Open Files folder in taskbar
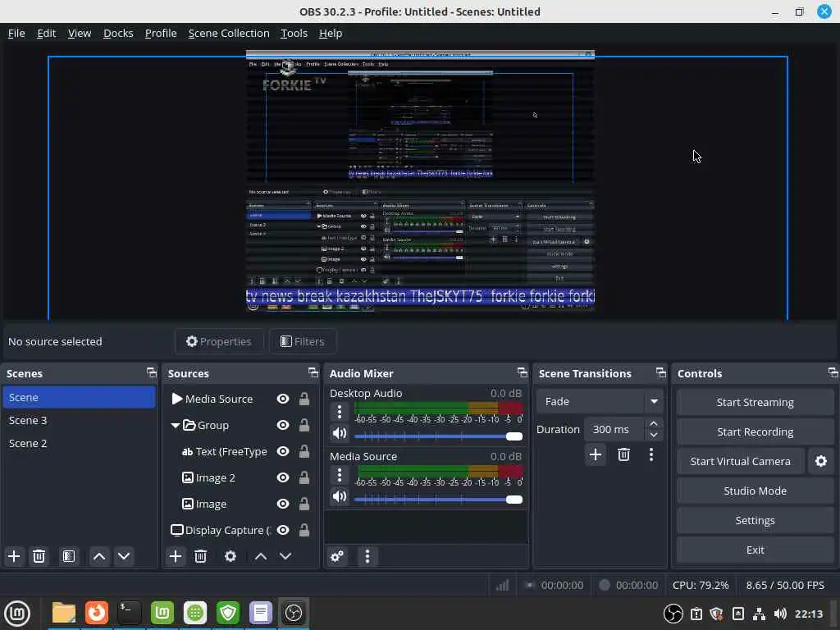Screen dimensions: 840x630 click(x=64, y=613)
